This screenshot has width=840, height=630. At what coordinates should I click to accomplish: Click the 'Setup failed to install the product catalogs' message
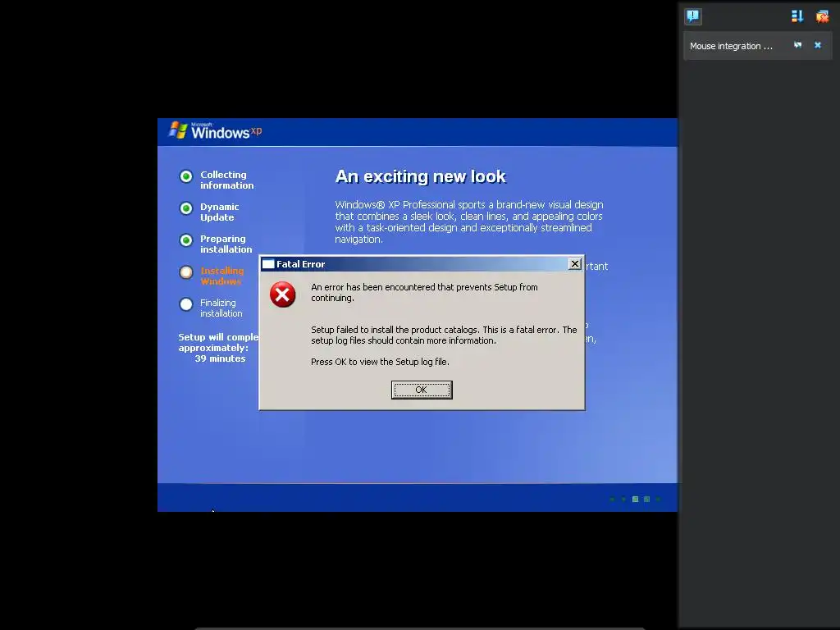pos(444,335)
